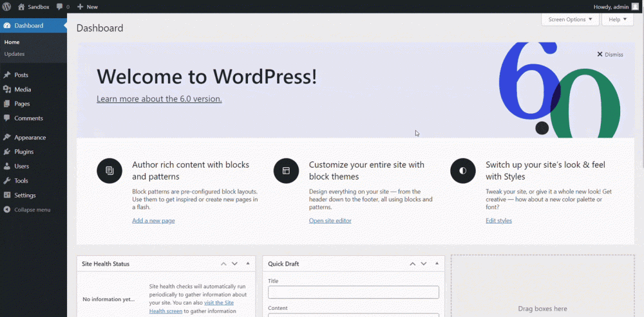This screenshot has height=317, width=644.
Task: Click the 'Edit styles' link
Action: tap(498, 221)
